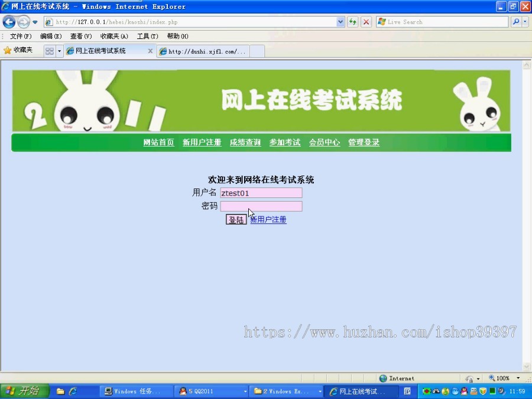Open a new blank tab
This screenshot has height=399, width=532.
[257, 51]
